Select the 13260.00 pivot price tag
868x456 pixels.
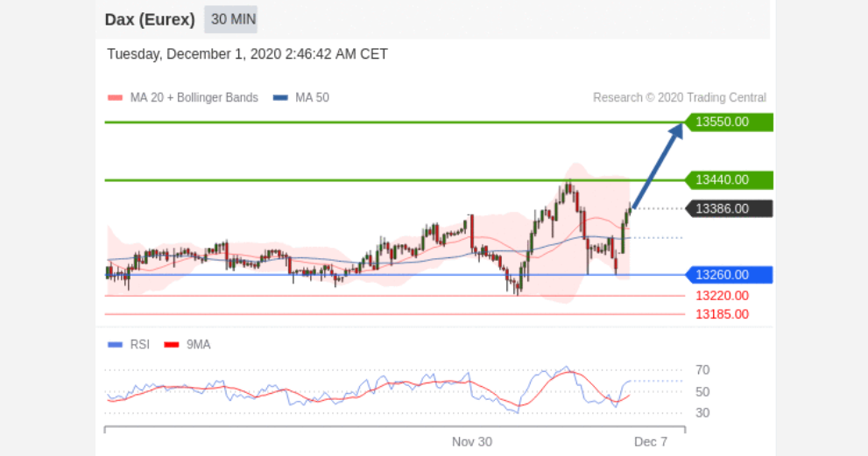tap(729, 275)
